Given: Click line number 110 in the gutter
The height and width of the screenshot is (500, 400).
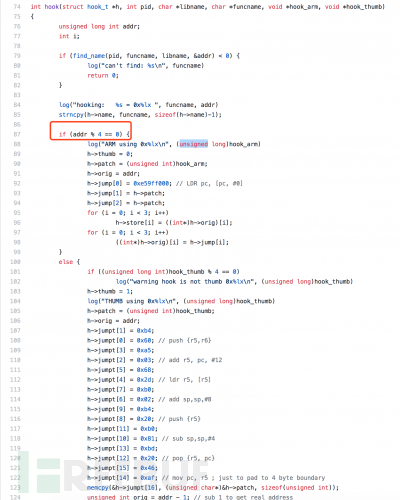Looking at the screenshot, I should pyautogui.click(x=15, y=360).
